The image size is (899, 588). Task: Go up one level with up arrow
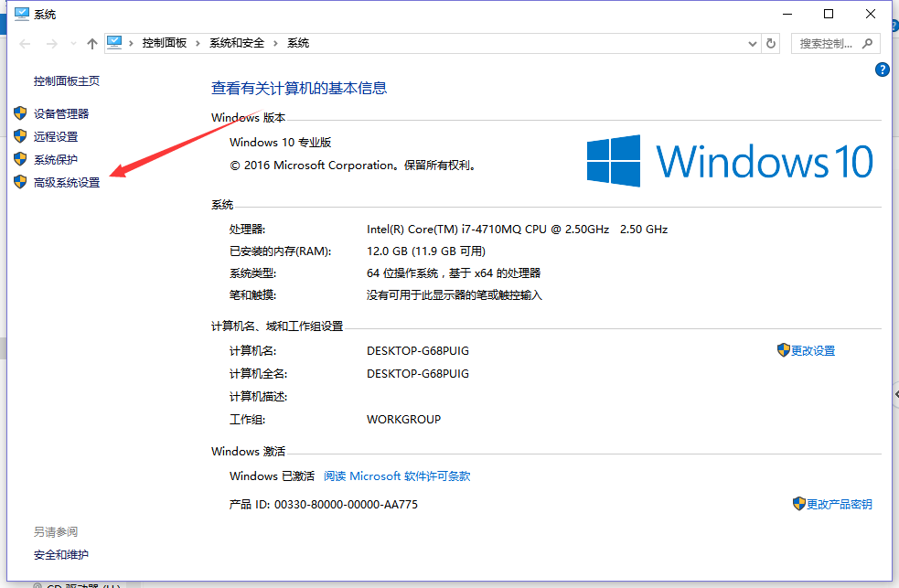tap(91, 44)
